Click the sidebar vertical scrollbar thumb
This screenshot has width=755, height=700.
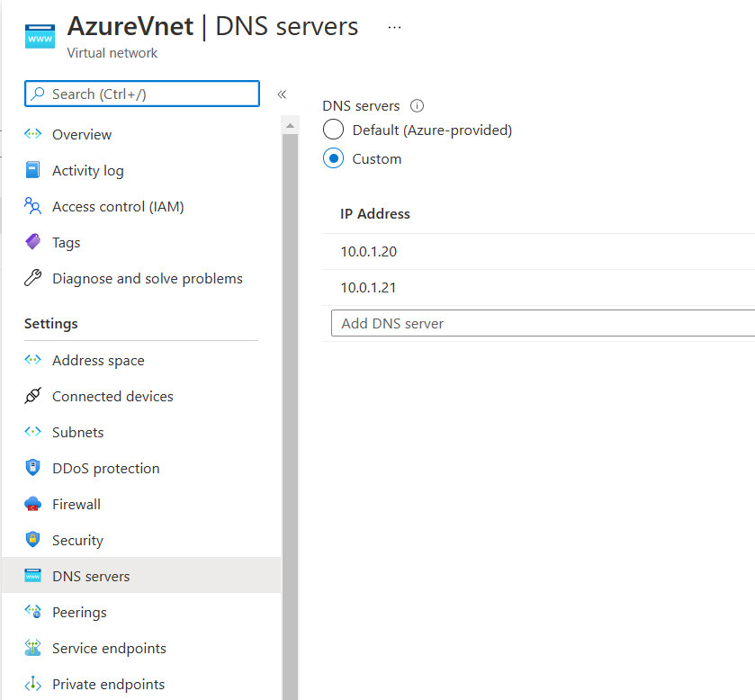(x=290, y=417)
